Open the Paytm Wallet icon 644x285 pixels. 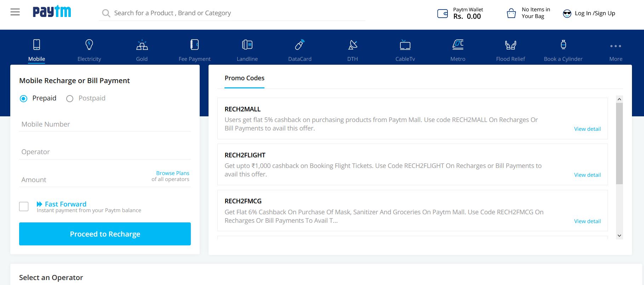coord(443,13)
